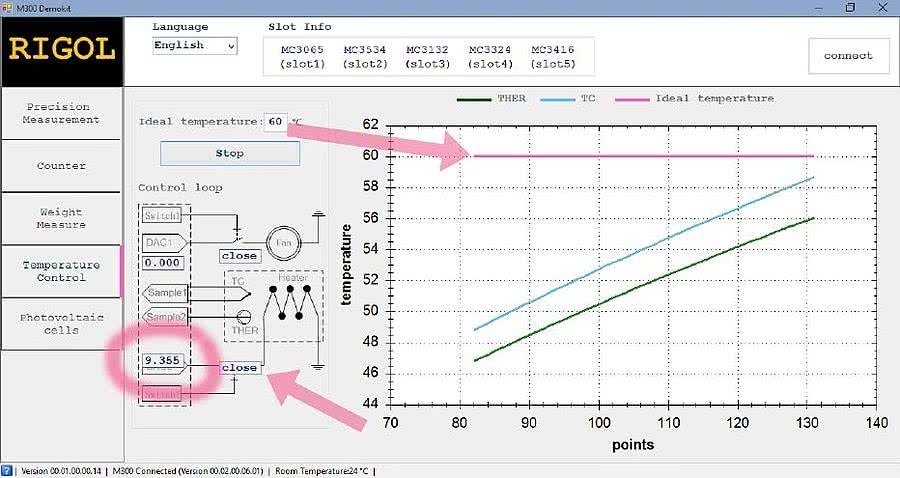Viewport: 900px width, 478px height.
Task: Click the DAC1 block in control loop
Action: (162, 242)
